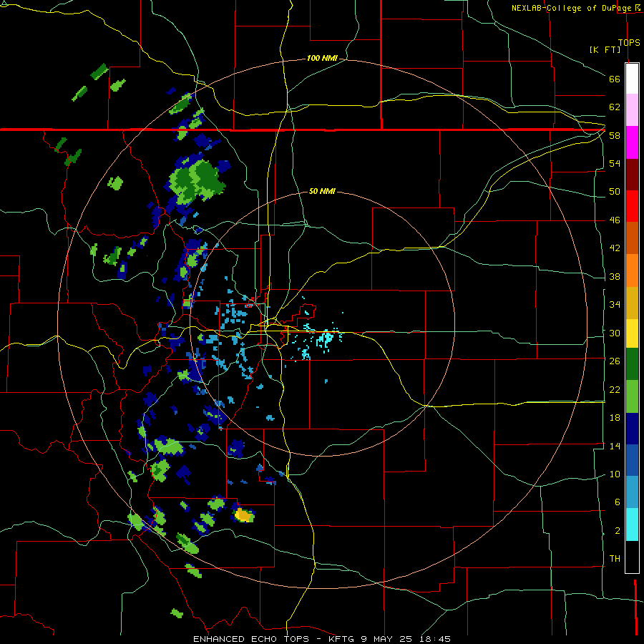
Task: Click the "18" legend value
Action: coord(615,418)
